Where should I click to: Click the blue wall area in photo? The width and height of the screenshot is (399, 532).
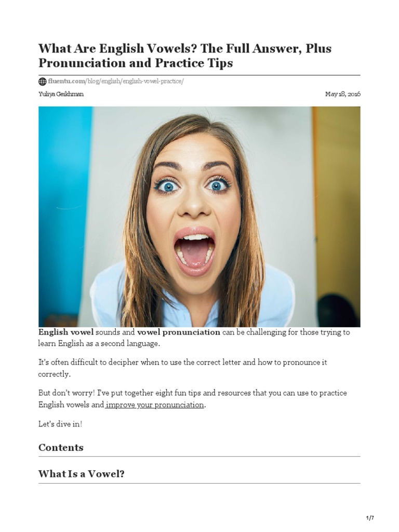point(64,210)
